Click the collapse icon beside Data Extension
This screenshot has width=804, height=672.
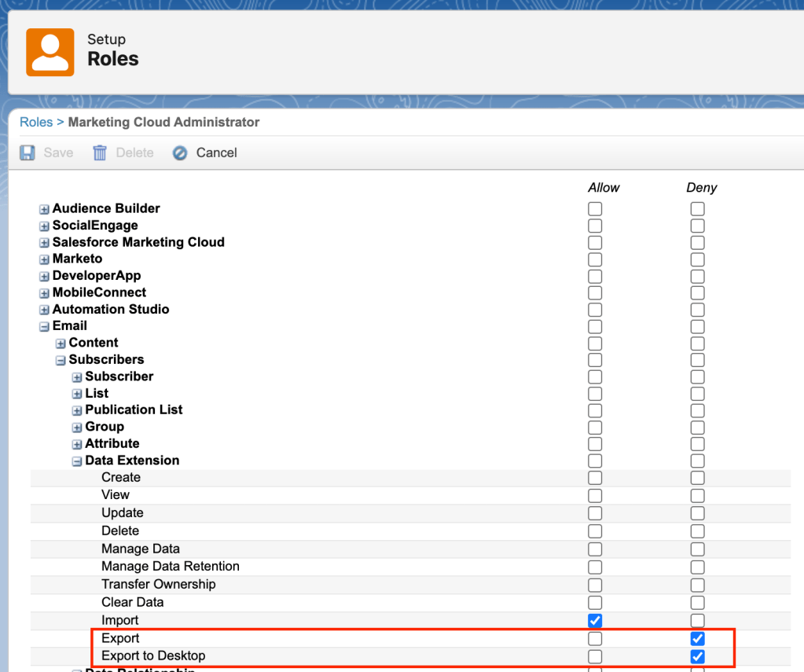pyautogui.click(x=76, y=461)
